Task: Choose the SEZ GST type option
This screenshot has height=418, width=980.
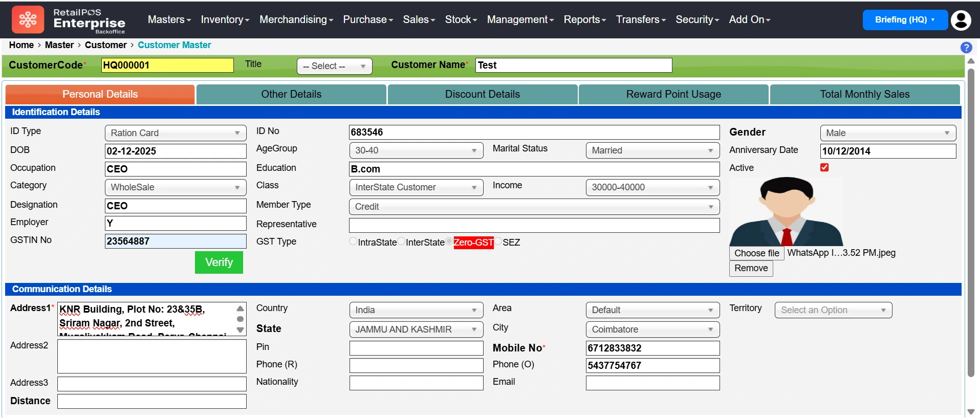Action: (x=498, y=241)
